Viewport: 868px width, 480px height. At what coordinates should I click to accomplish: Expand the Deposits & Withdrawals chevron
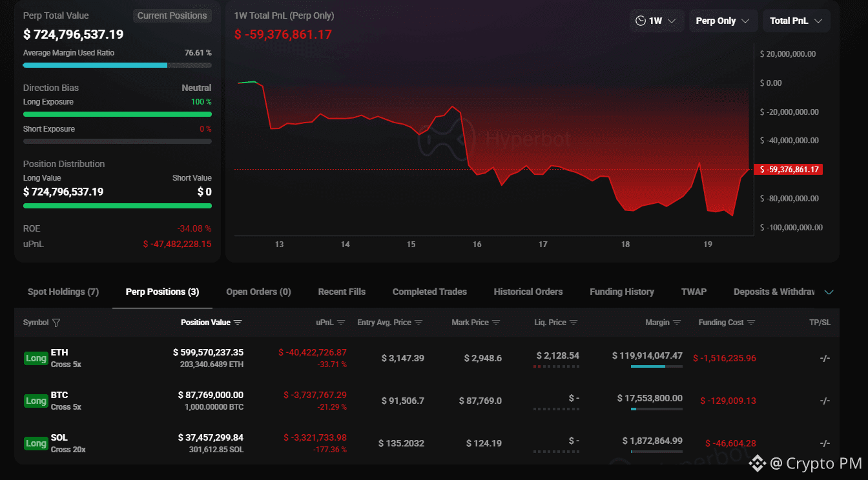tap(829, 292)
